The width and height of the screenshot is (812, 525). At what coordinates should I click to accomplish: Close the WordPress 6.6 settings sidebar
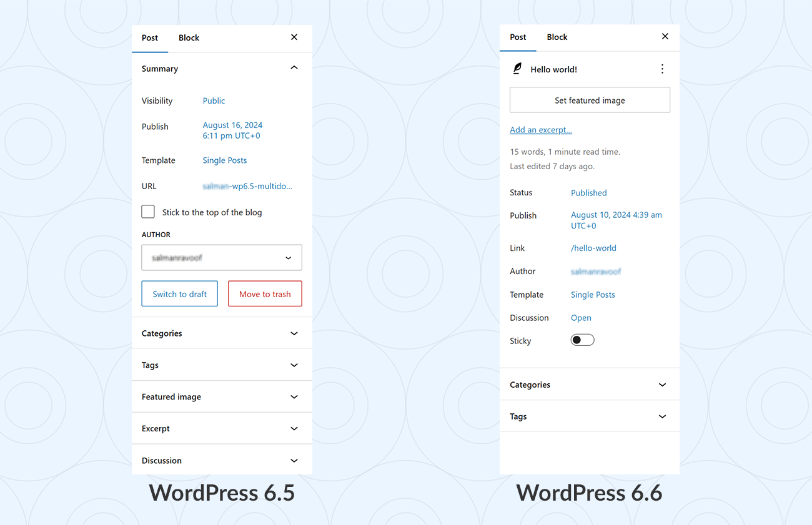pyautogui.click(x=665, y=37)
